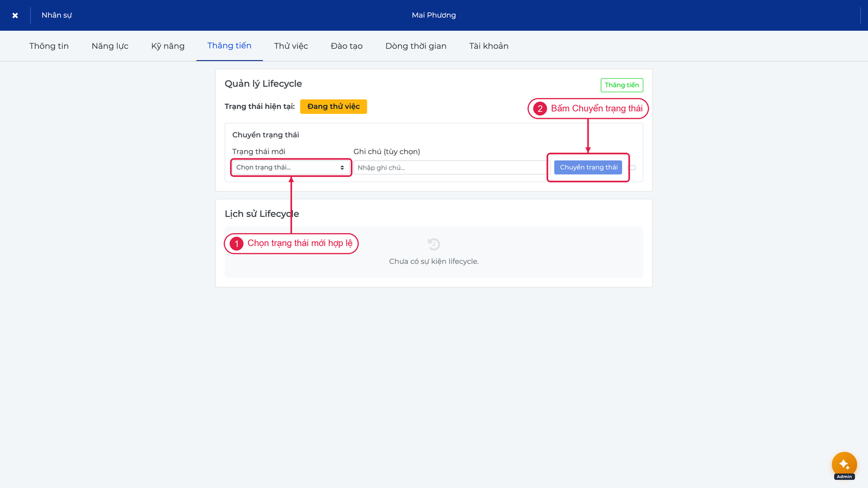The height and width of the screenshot is (488, 868).
Task: Switch to the Năng lực tab
Action: point(110,46)
